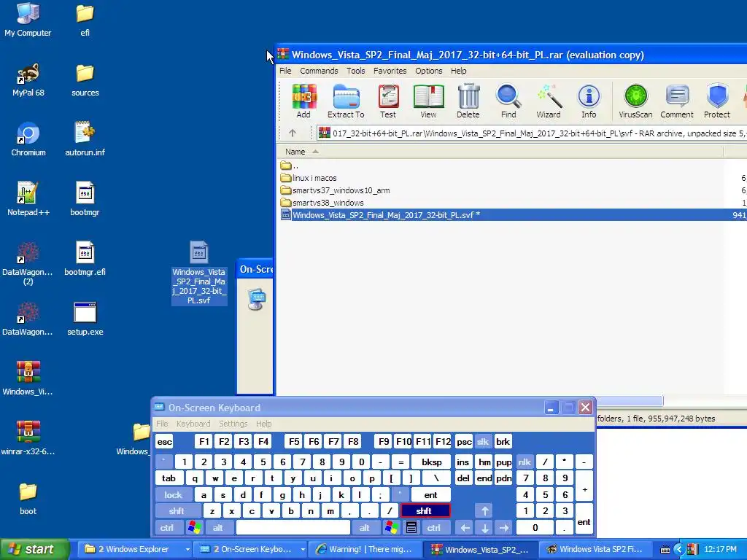
Task: Open My Computer desktop icon
Action: (x=28, y=20)
